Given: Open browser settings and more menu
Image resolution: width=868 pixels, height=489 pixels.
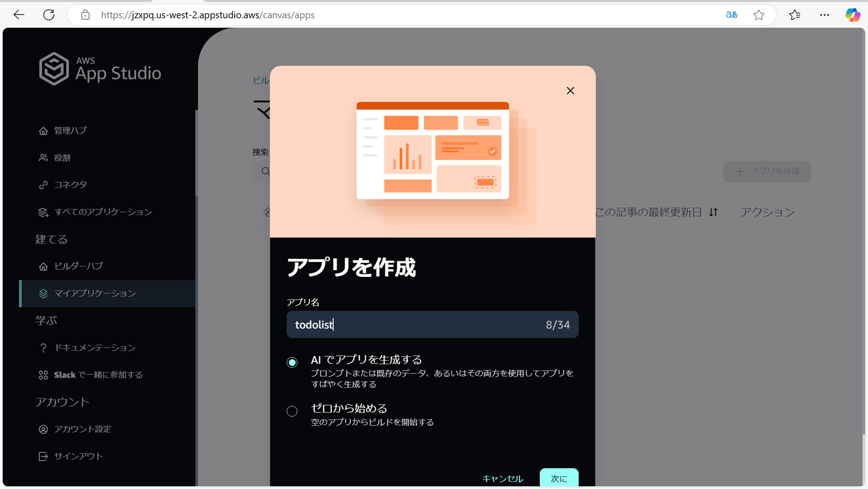Looking at the screenshot, I should [824, 15].
